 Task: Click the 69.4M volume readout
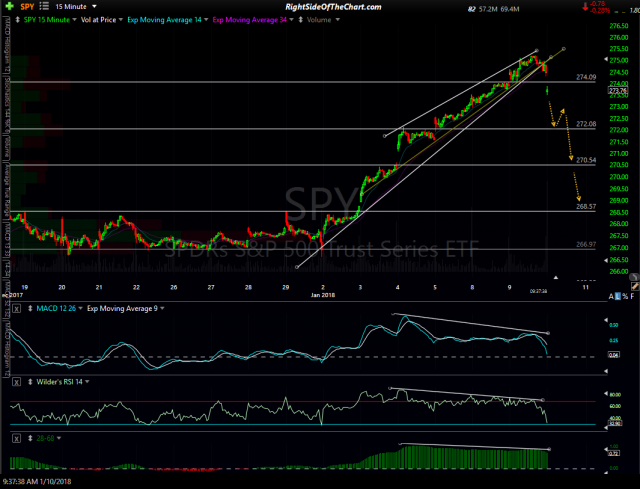tap(510, 9)
